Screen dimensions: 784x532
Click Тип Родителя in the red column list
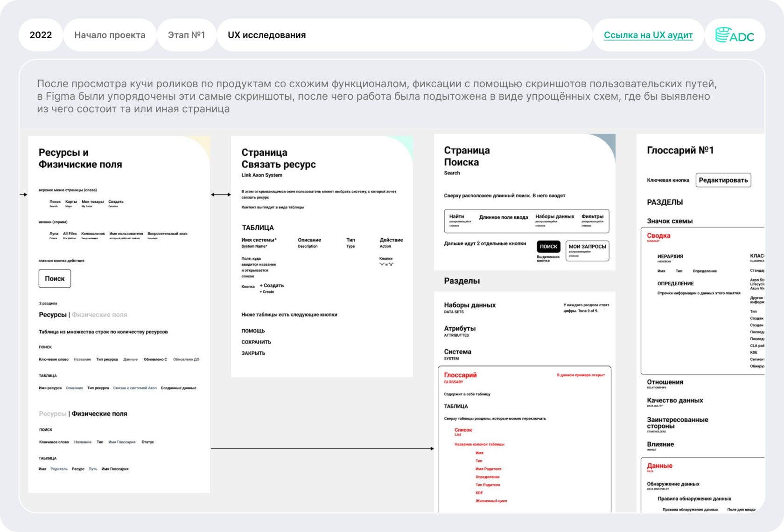[x=488, y=485]
